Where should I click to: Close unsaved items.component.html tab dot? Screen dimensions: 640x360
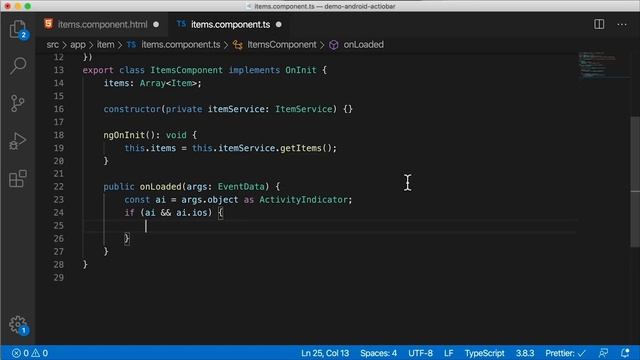tap(156, 24)
